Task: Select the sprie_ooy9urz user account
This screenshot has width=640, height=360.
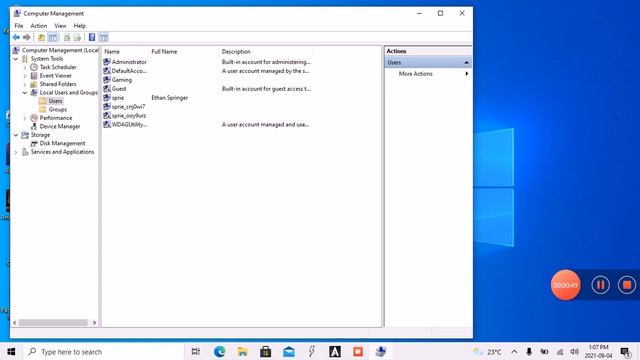Action: coord(124,116)
